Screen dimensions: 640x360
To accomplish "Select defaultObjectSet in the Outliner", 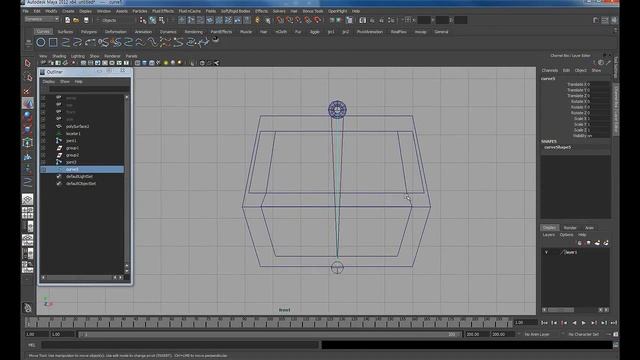I will (x=81, y=184).
